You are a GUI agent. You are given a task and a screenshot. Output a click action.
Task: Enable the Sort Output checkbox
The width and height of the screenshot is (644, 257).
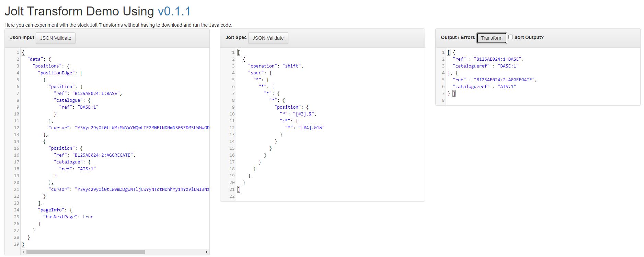pyautogui.click(x=510, y=37)
